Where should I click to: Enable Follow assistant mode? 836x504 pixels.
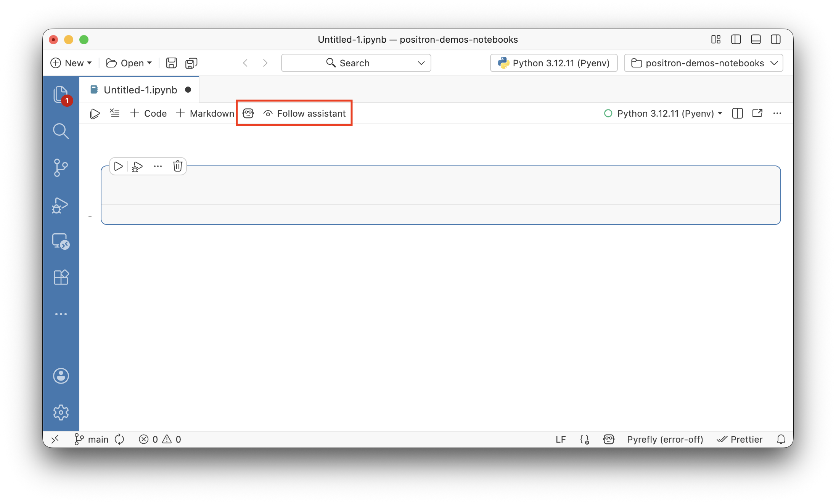click(x=304, y=113)
